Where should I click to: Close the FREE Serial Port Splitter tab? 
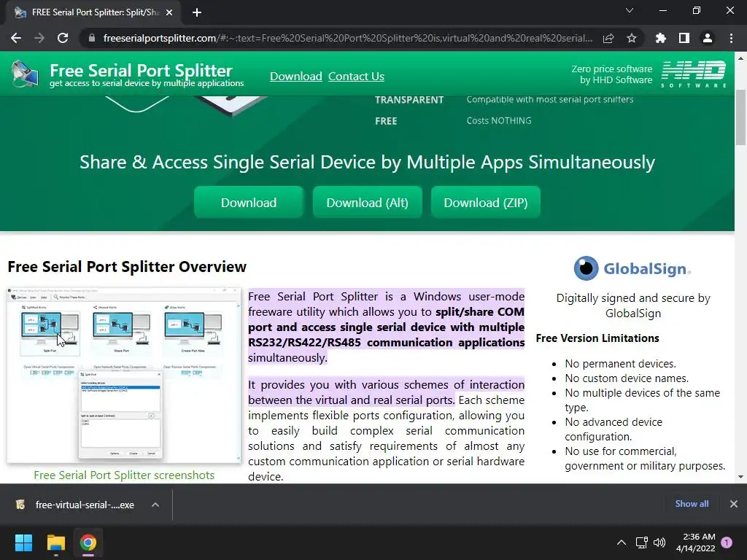click(x=169, y=12)
